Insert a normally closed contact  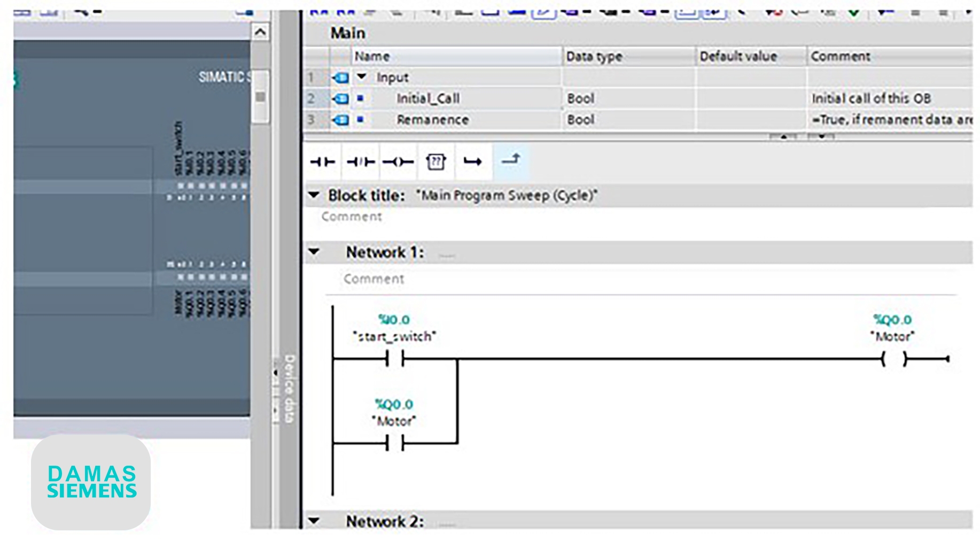[x=360, y=161]
